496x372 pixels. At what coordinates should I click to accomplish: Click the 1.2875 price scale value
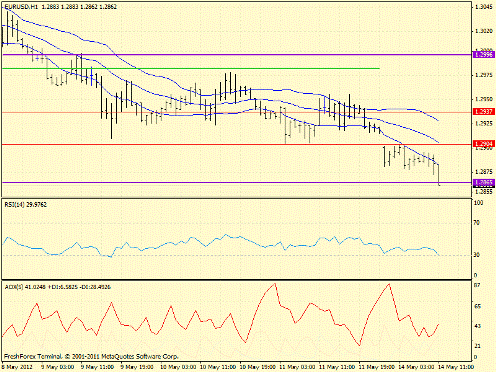pos(483,172)
